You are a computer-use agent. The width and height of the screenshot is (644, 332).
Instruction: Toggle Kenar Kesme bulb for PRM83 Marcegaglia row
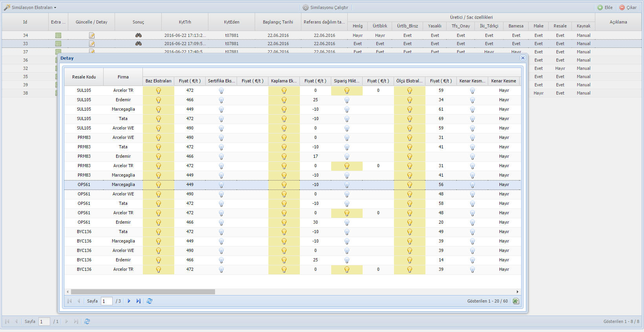click(473, 175)
